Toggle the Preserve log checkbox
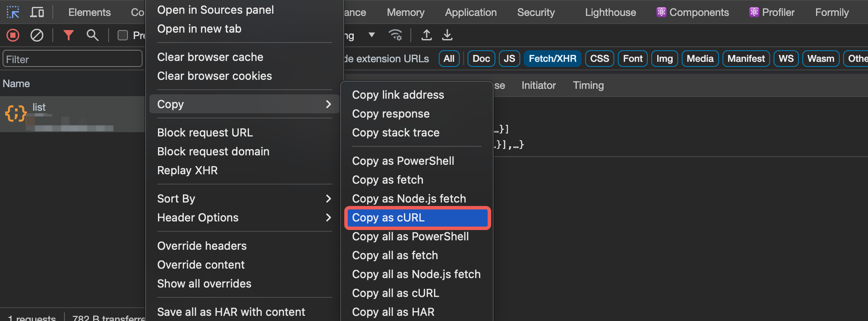Screen dimensions: 868x321 pos(123,35)
